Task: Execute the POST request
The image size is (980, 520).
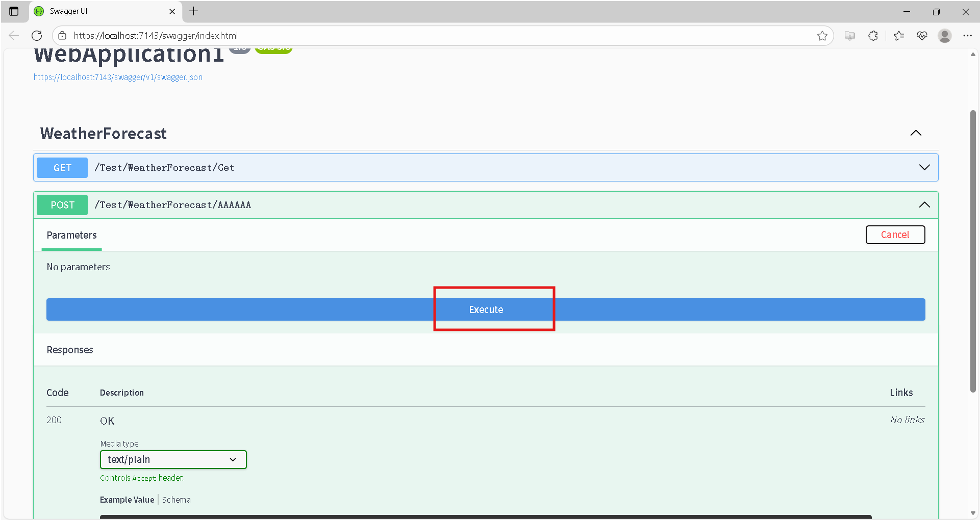Action: tap(486, 309)
